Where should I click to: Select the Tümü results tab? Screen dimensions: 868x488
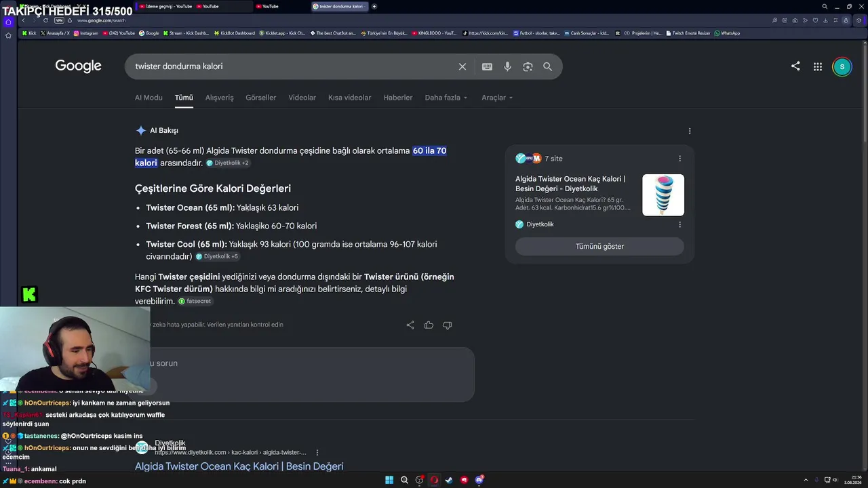pos(184,98)
